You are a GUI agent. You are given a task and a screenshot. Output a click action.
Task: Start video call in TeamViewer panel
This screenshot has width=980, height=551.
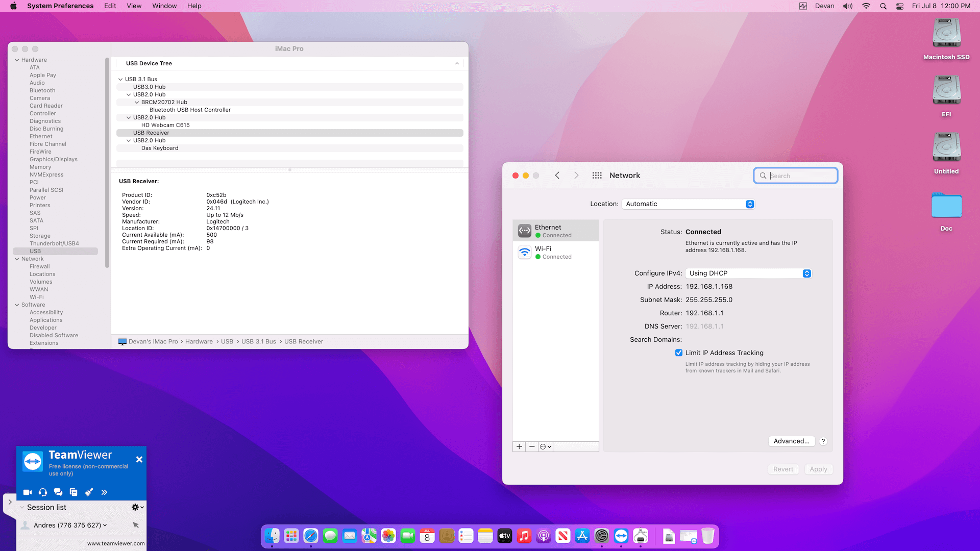coord(28,492)
